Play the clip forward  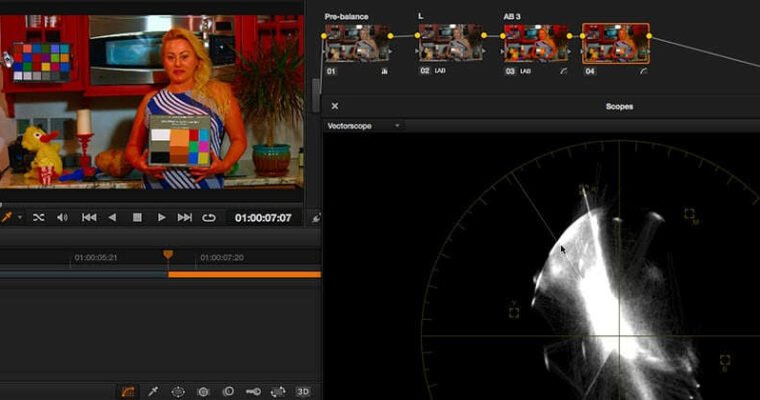coord(161,218)
